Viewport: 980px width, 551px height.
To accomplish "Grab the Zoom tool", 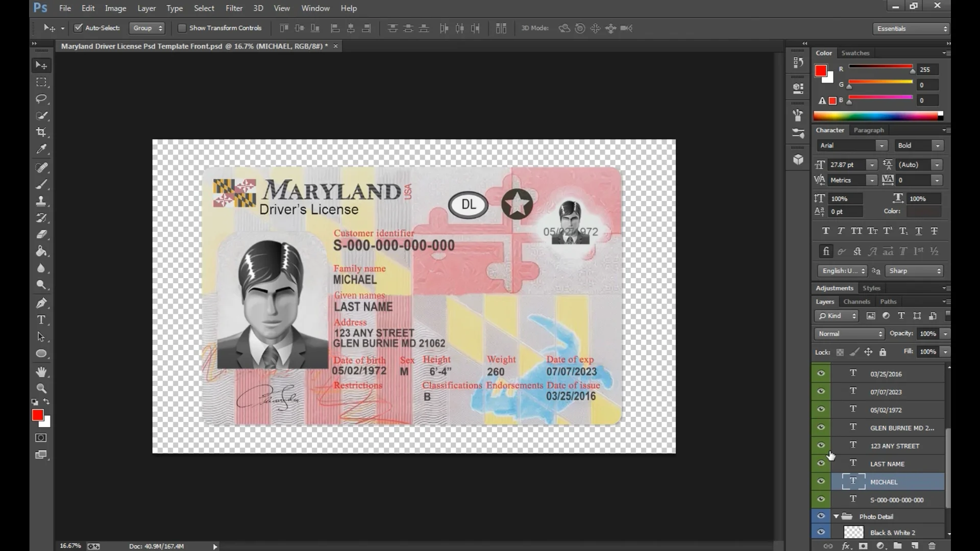I will pyautogui.click(x=41, y=388).
